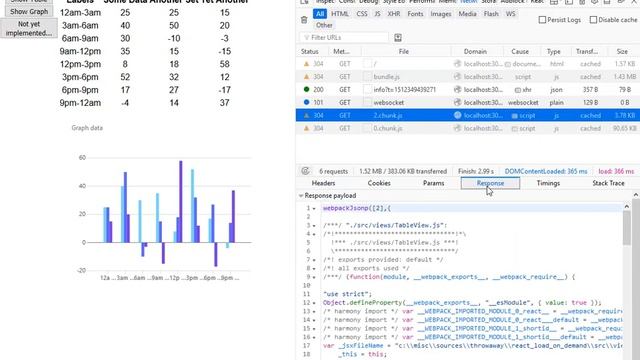Sort requests by Size column header

coord(622,51)
